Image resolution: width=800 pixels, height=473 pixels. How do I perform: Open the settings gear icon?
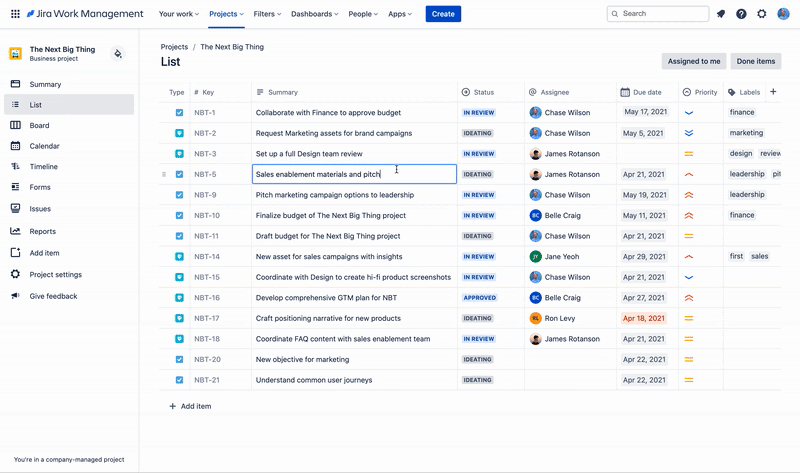coord(762,14)
